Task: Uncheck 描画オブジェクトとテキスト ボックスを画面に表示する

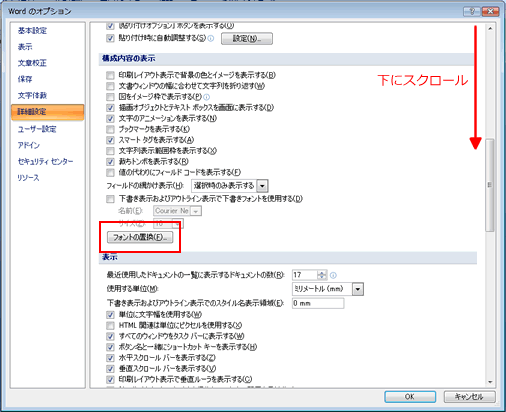Action: tap(110, 108)
